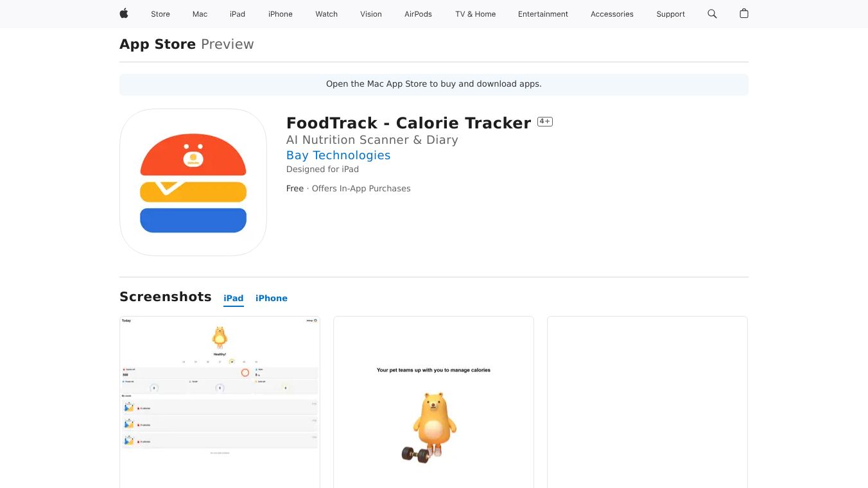
Task: Click the FoodTrack burger app icon
Action: coord(193,182)
